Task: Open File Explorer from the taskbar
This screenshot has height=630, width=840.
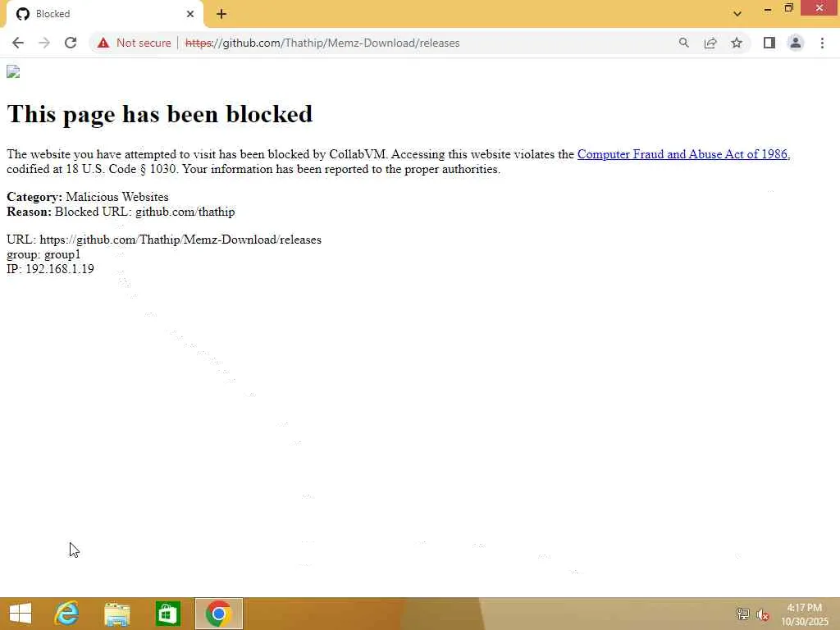Action: [116, 614]
